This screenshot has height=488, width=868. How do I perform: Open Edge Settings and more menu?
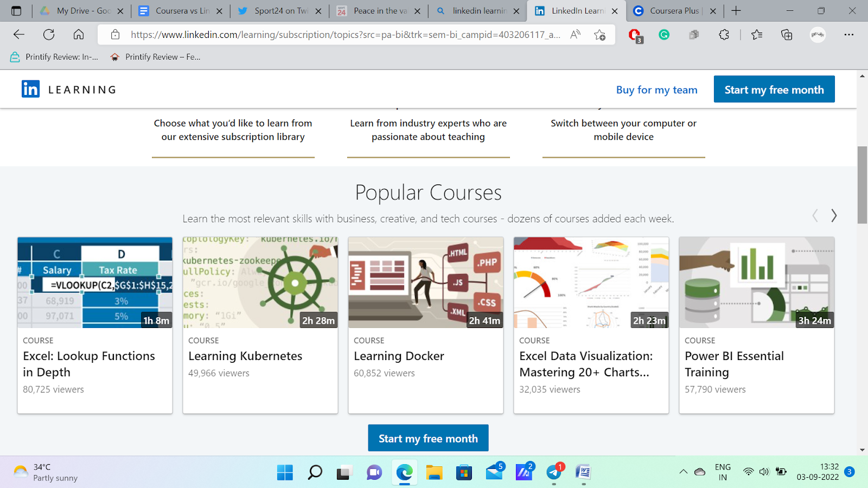click(x=849, y=35)
